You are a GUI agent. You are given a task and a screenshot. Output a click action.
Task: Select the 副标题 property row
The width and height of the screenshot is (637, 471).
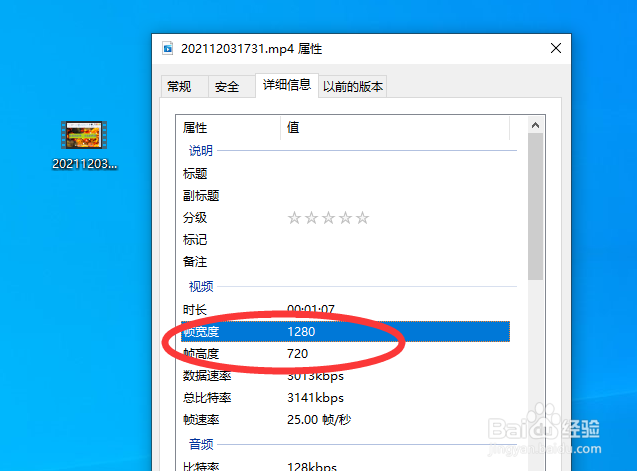click(x=345, y=196)
